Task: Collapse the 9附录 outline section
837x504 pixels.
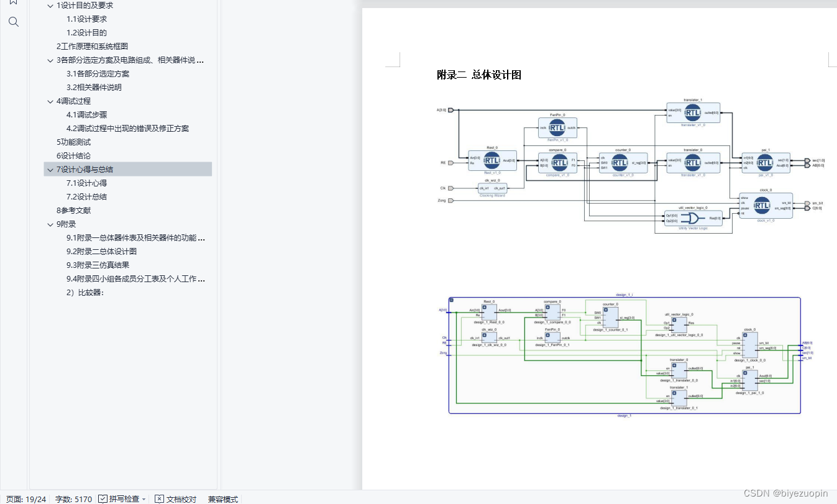Action: [x=50, y=224]
